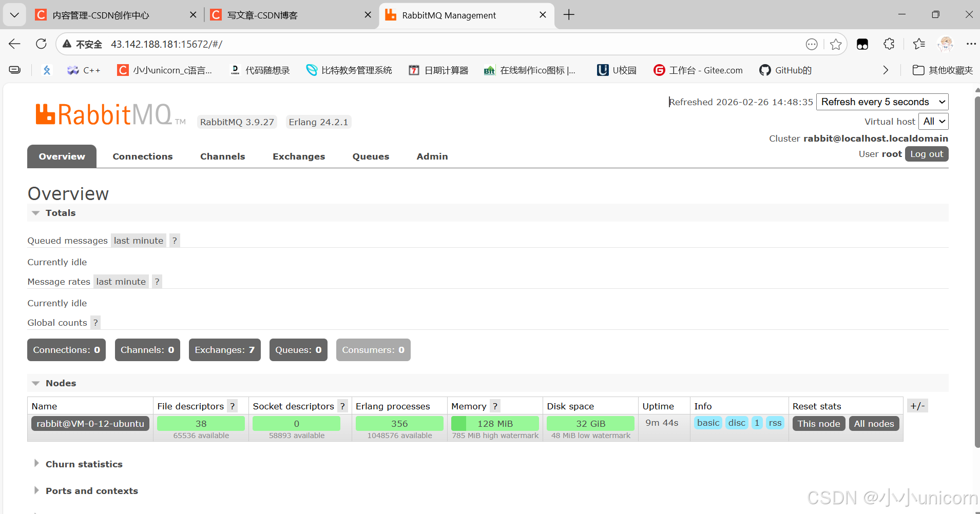Open the 代码随想录 bookmark

[260, 70]
